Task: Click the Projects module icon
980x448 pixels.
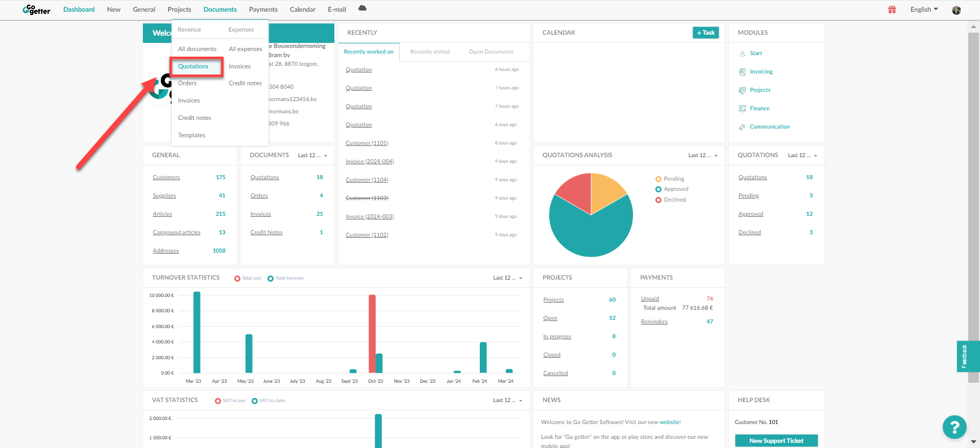Action: click(x=742, y=90)
